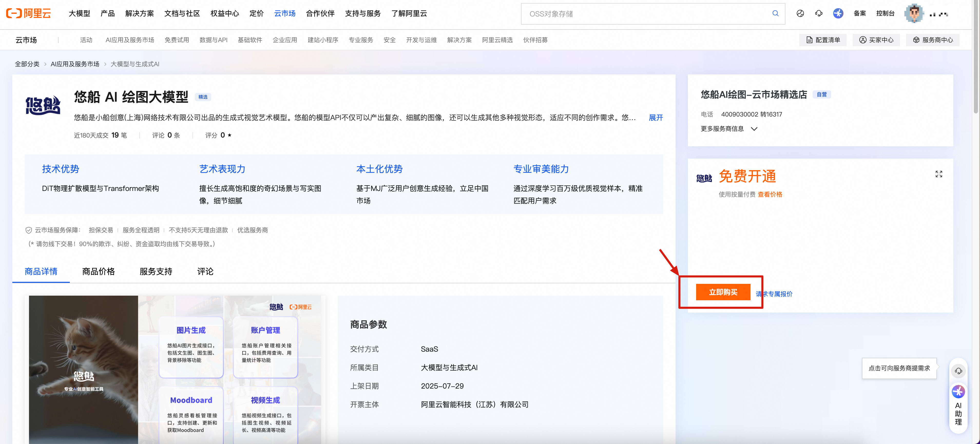Open the blue AI assistant star icon in header
The height and width of the screenshot is (444, 980).
838,13
